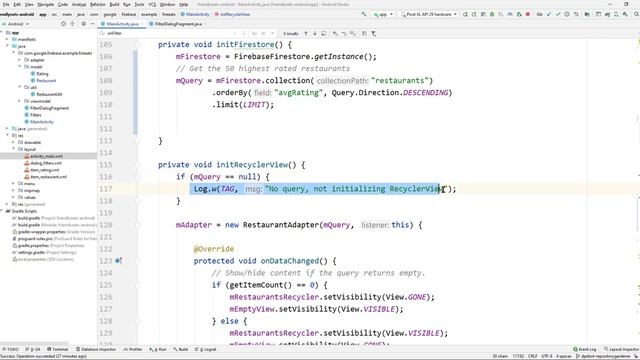Click the Attach debugger to process icon
Screen dimensions: 640x360
click(x=519, y=14)
